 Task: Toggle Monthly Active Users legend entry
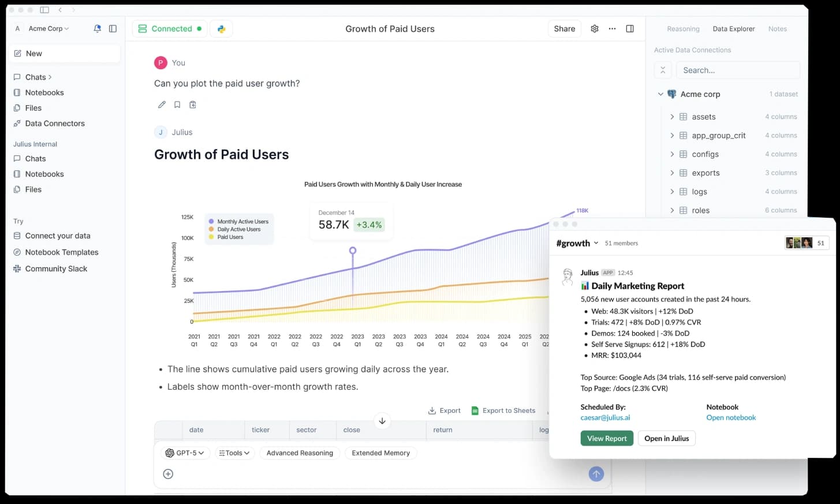[x=238, y=222]
